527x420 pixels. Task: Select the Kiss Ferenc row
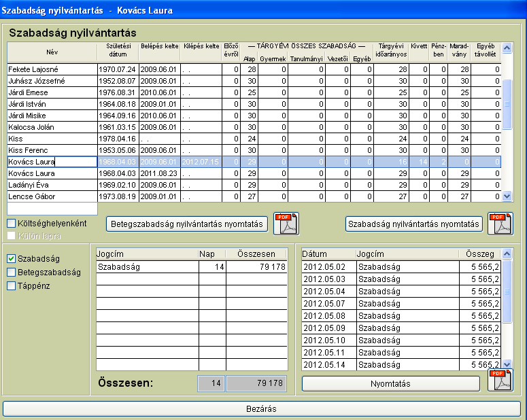tap(254, 150)
